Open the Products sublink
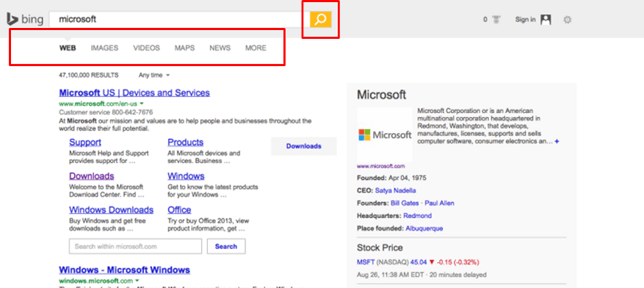The height and width of the screenshot is (288, 644). pos(185,142)
